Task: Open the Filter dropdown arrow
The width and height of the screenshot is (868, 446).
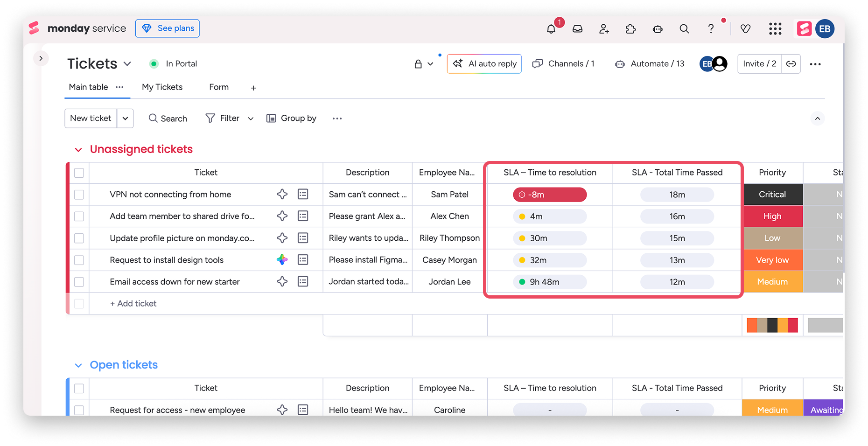Action: click(x=251, y=118)
